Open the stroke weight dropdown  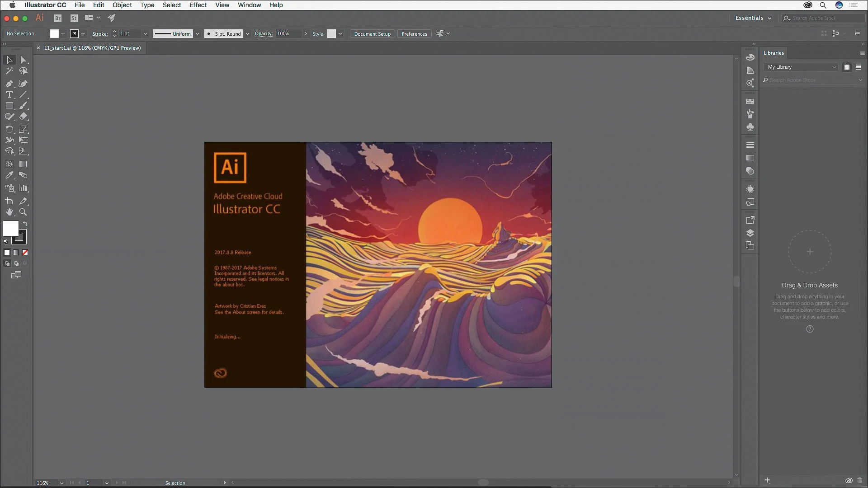tap(145, 33)
